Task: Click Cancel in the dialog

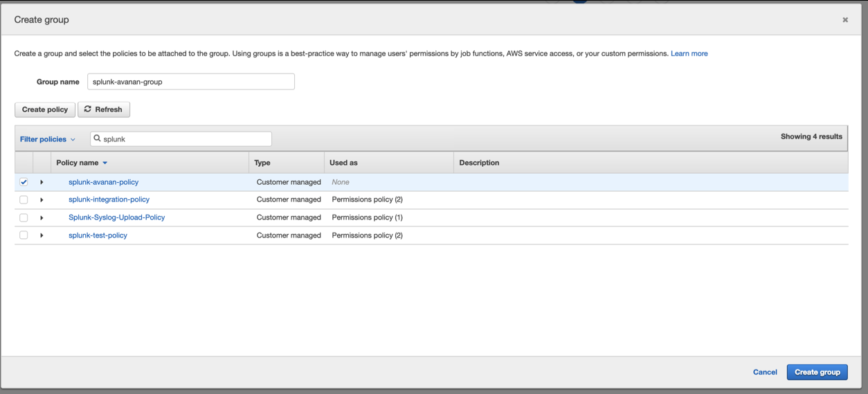Action: [x=765, y=373]
